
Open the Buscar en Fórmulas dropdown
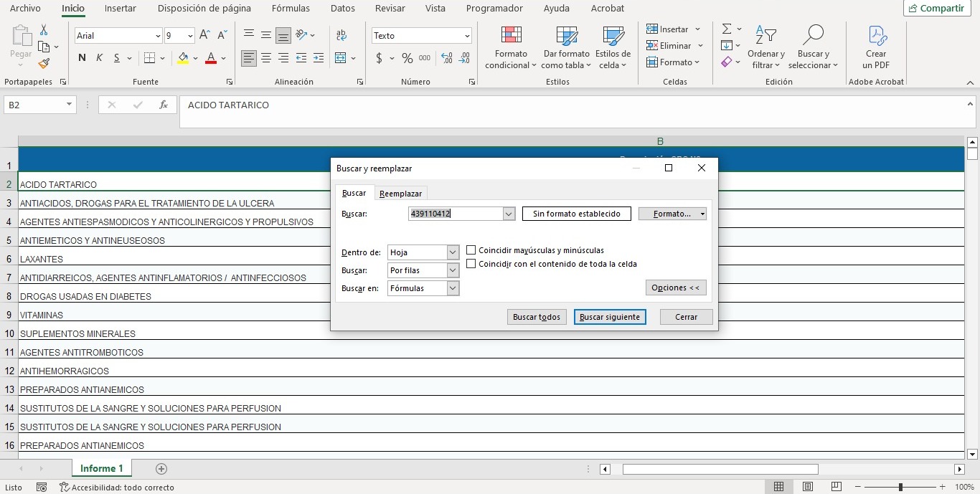pos(452,288)
